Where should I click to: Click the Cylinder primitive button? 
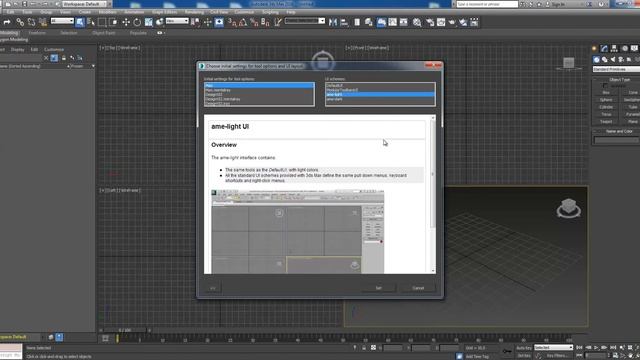[606, 107]
